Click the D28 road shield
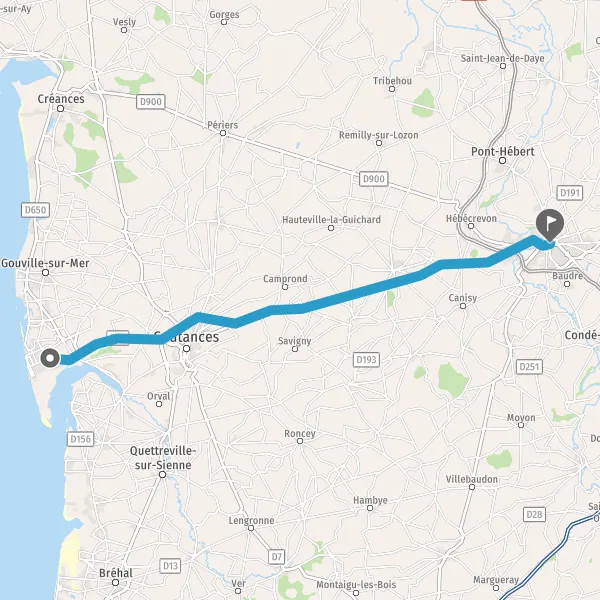 click(x=534, y=514)
